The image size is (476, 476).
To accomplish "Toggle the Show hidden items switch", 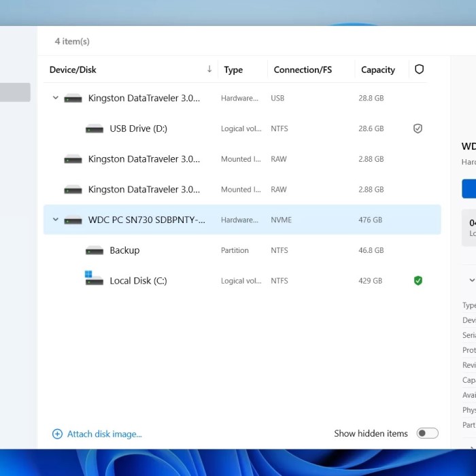I will 427,433.
